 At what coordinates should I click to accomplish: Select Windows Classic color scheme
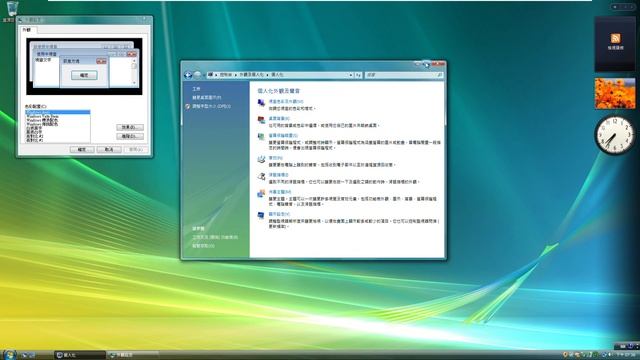(x=58, y=124)
